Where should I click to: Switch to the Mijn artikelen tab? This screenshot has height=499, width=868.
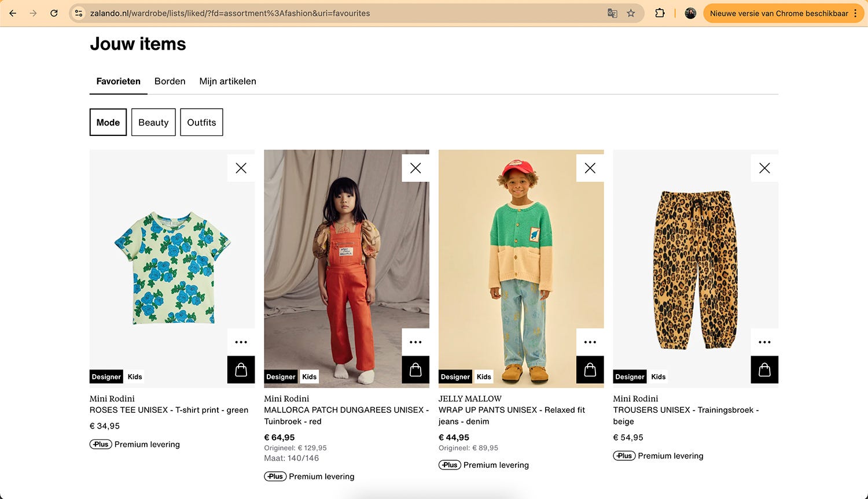coord(227,82)
